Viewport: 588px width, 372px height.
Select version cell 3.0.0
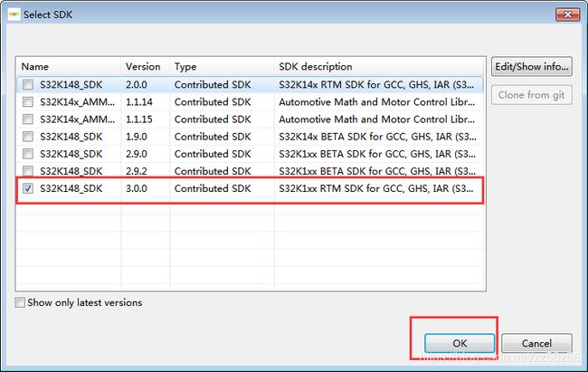137,188
